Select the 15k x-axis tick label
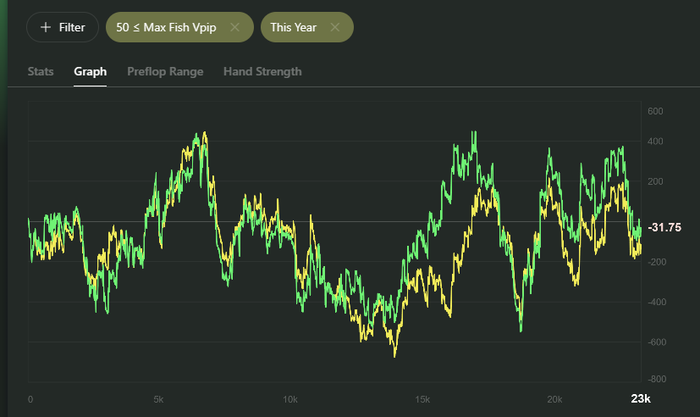The width and height of the screenshot is (700, 417). click(421, 399)
